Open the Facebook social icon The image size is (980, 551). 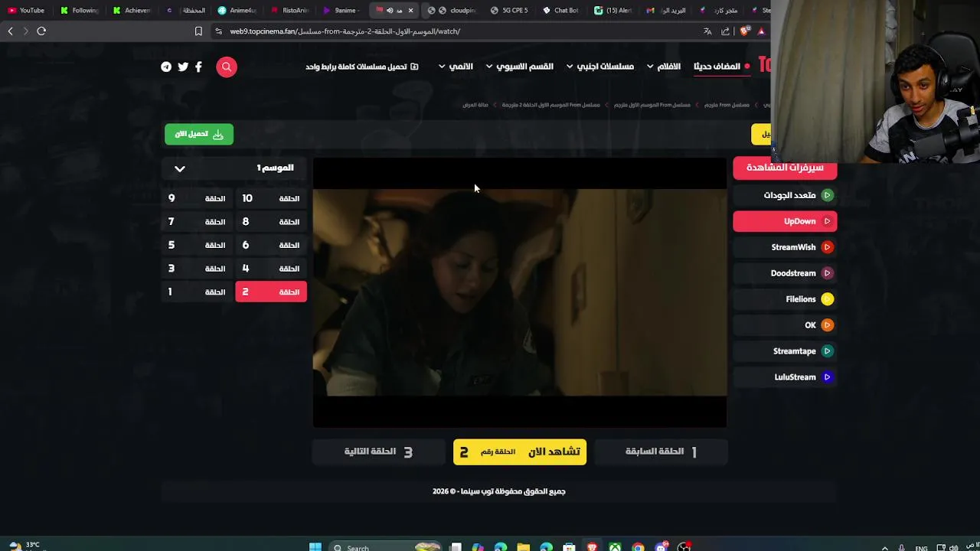(198, 67)
